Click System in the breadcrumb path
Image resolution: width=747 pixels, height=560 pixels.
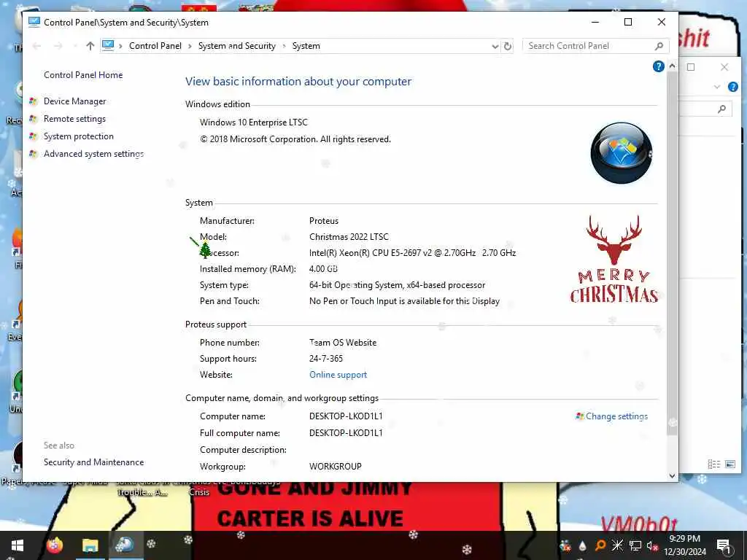point(306,46)
